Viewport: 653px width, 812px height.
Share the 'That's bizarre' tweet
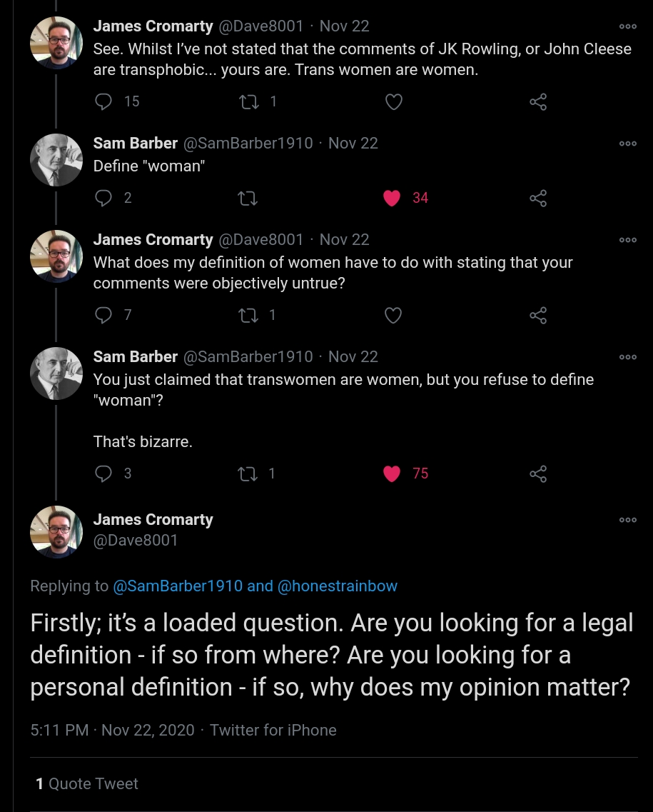click(538, 473)
